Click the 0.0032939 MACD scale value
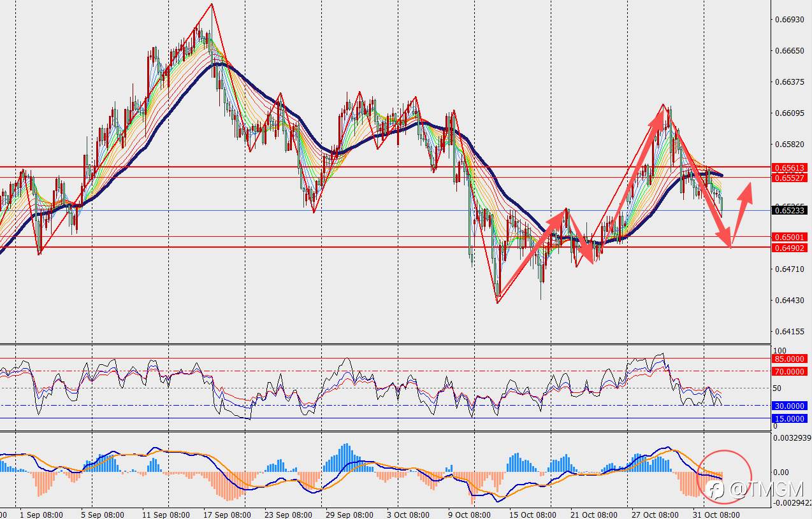 [790, 437]
